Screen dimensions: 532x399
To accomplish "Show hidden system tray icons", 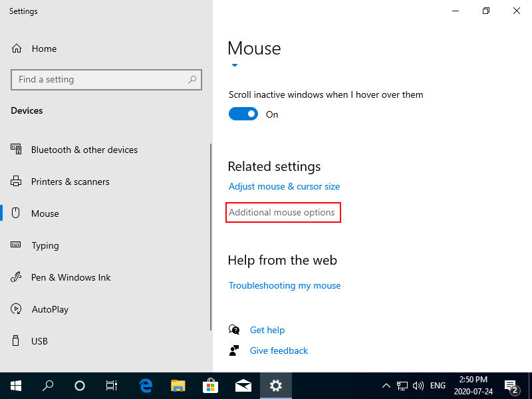I will click(386, 386).
